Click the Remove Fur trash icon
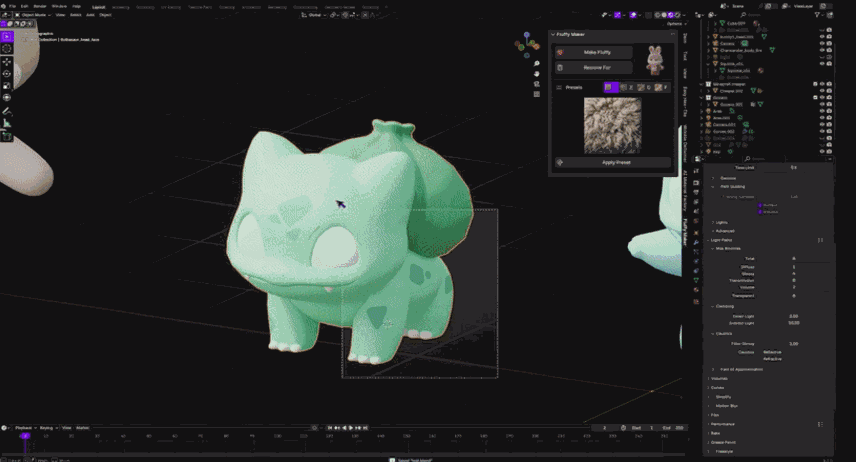Image resolution: width=860 pixels, height=462 pixels. coord(560,67)
